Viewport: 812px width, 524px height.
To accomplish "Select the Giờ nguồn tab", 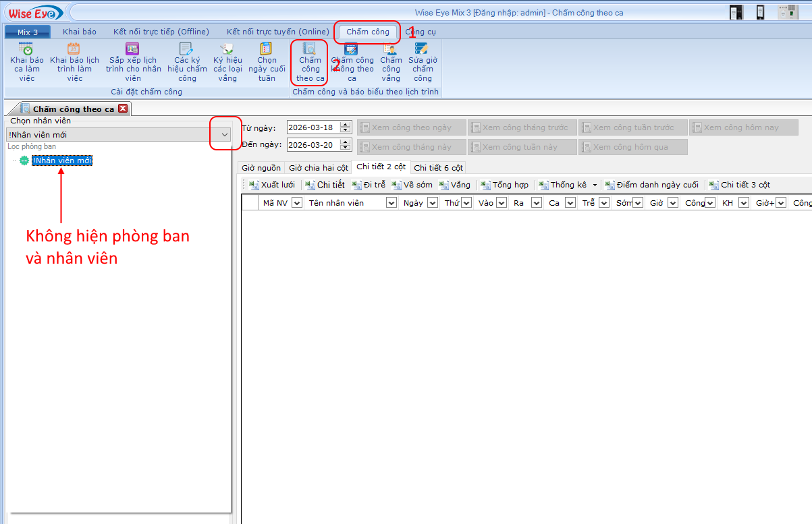I will (x=261, y=168).
